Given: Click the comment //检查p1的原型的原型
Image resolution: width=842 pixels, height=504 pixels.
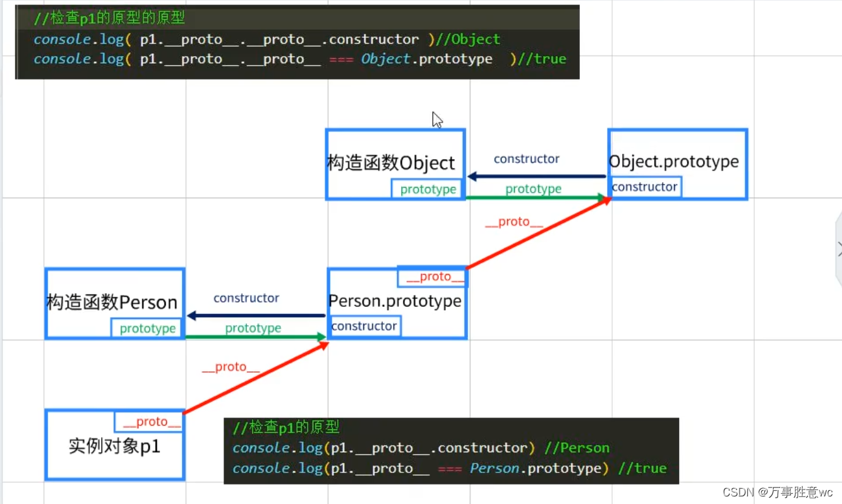Looking at the screenshot, I should 109,18.
